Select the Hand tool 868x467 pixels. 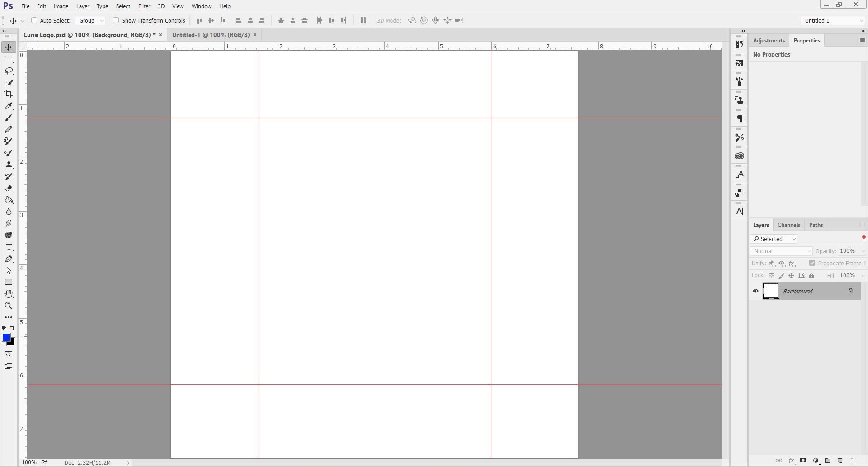[9, 294]
